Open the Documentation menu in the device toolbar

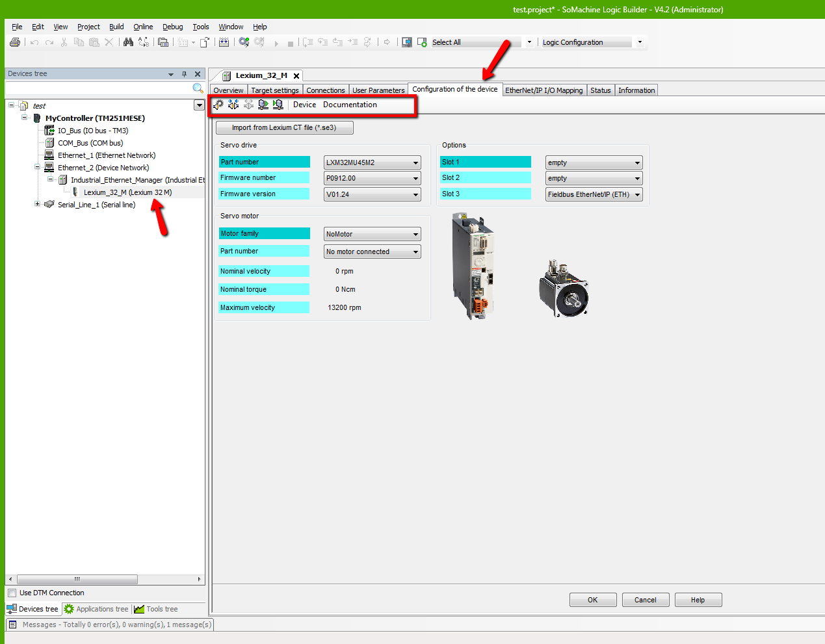(x=350, y=105)
